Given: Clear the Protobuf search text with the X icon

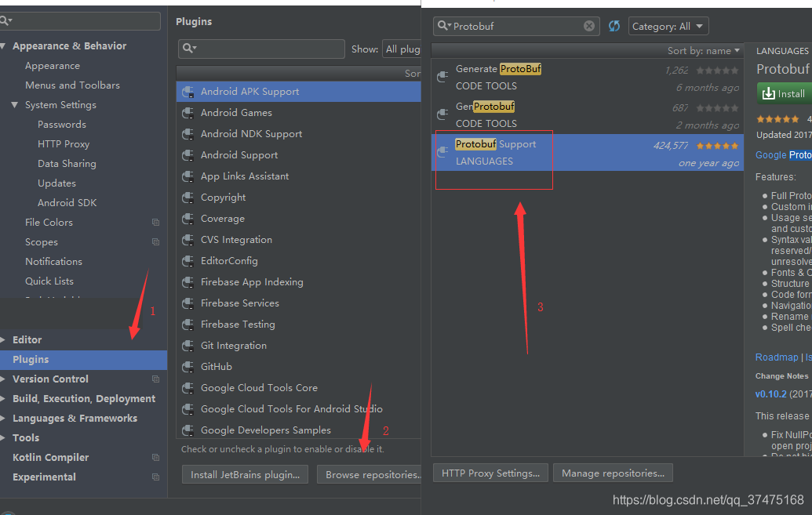Looking at the screenshot, I should point(589,26).
